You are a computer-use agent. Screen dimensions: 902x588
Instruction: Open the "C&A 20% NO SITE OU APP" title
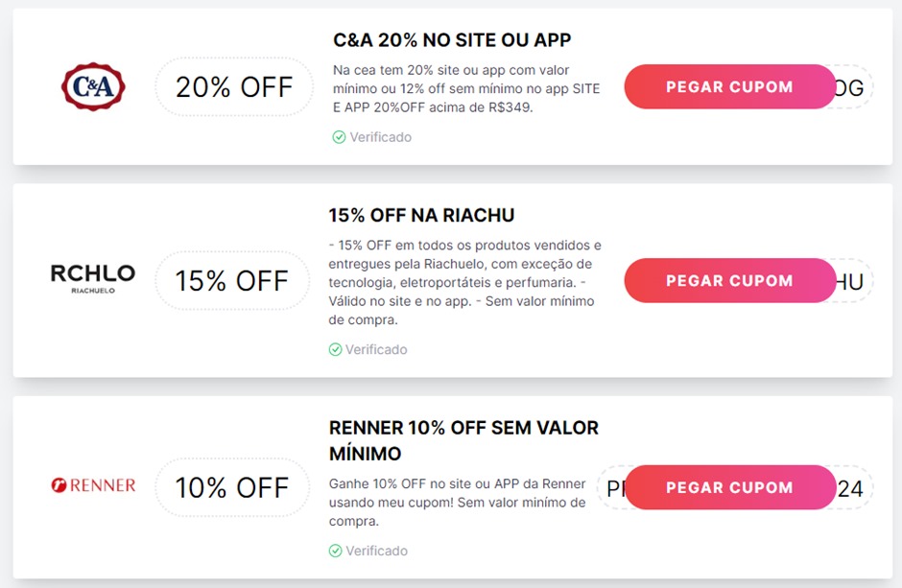click(452, 40)
